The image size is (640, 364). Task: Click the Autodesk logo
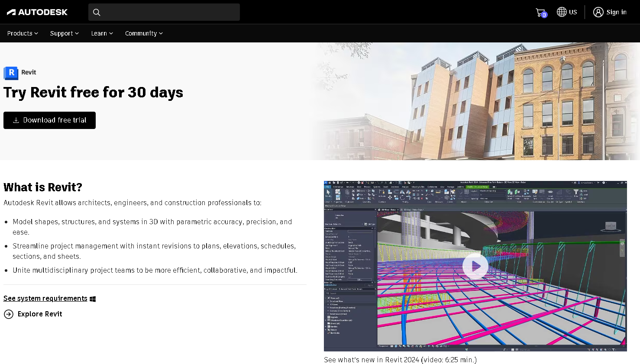click(37, 12)
